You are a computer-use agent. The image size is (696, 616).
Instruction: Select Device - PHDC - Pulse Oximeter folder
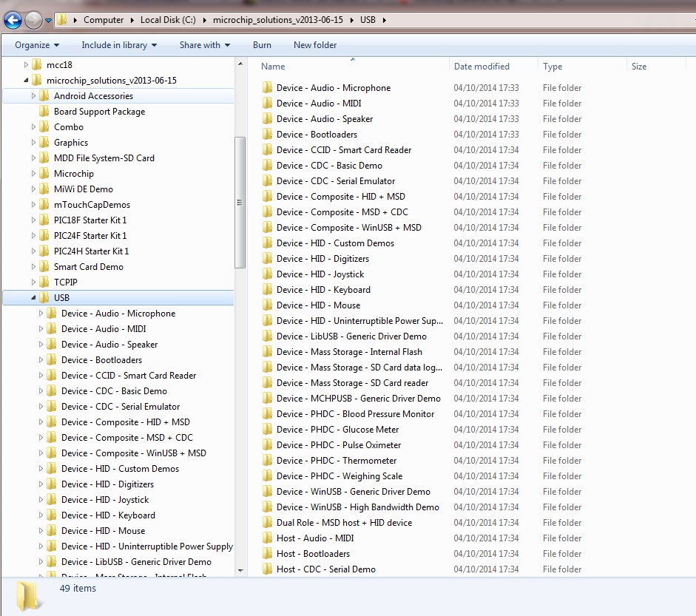click(x=339, y=445)
